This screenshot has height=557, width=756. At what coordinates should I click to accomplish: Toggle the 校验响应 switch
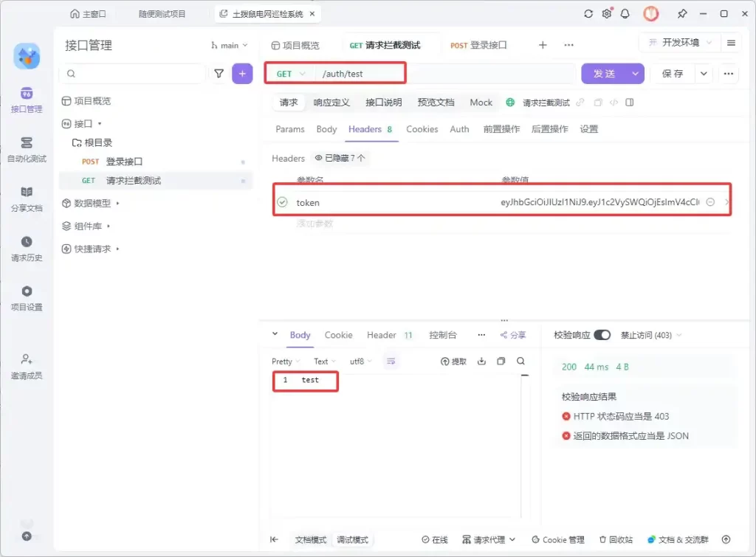click(x=602, y=335)
